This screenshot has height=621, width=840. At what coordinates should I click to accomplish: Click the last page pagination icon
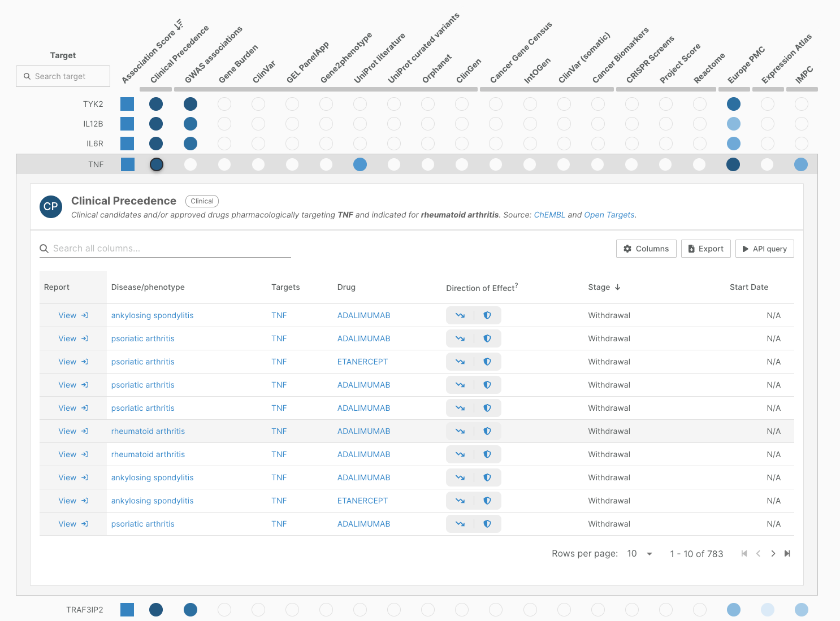(x=787, y=554)
